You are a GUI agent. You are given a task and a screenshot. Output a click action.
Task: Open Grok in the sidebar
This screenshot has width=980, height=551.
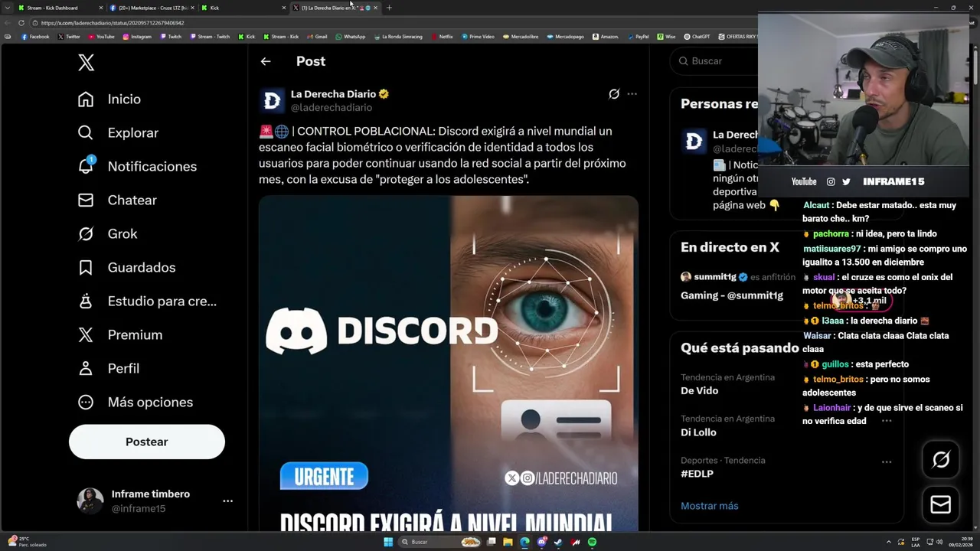[x=107, y=234]
